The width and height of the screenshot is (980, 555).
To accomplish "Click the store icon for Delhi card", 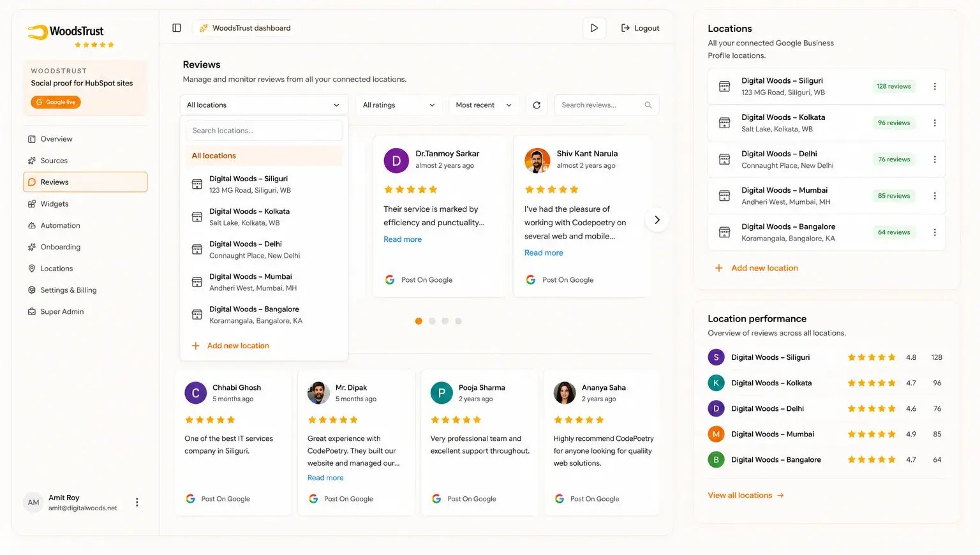I will click(725, 159).
